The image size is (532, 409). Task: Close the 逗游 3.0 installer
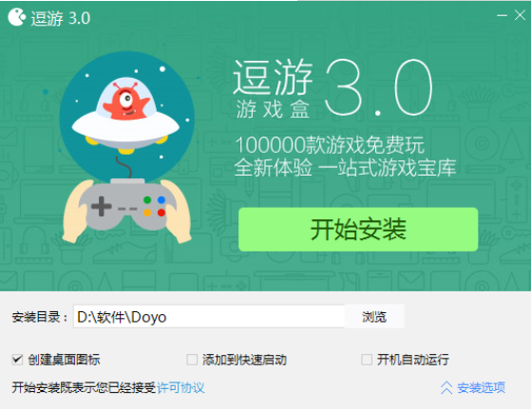point(520,15)
